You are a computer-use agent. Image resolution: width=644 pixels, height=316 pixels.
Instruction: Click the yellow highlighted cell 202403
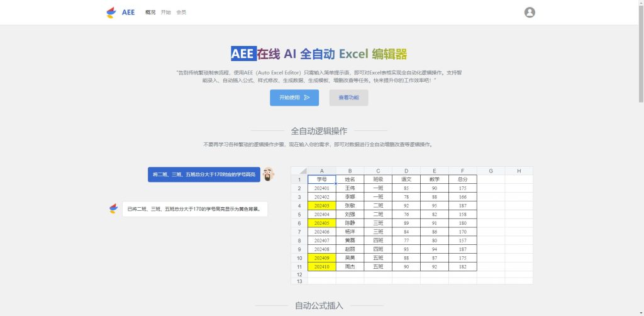[321, 205]
